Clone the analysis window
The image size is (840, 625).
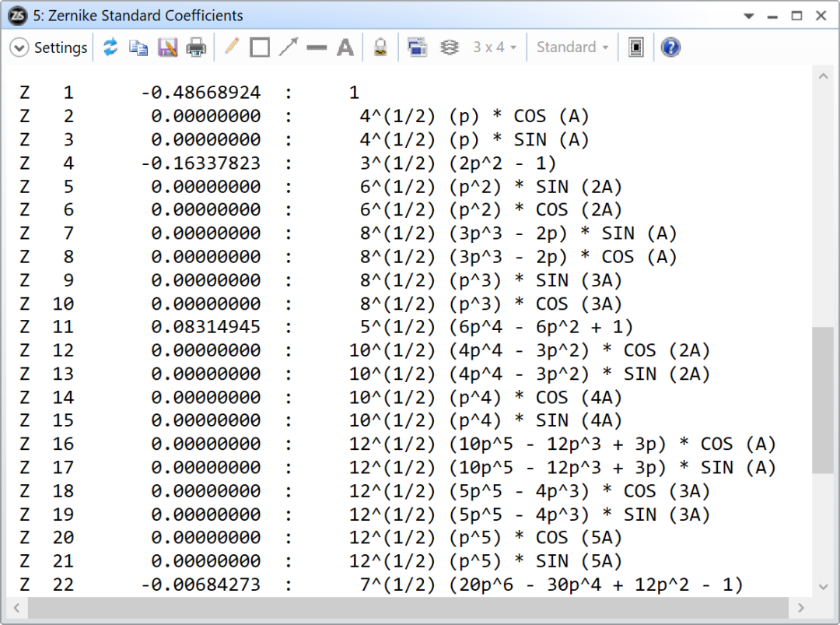[x=417, y=47]
